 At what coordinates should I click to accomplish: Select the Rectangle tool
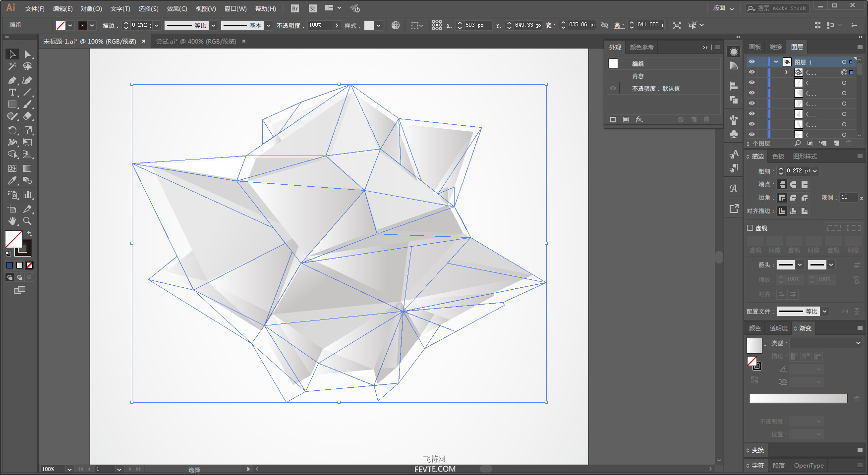(12, 104)
